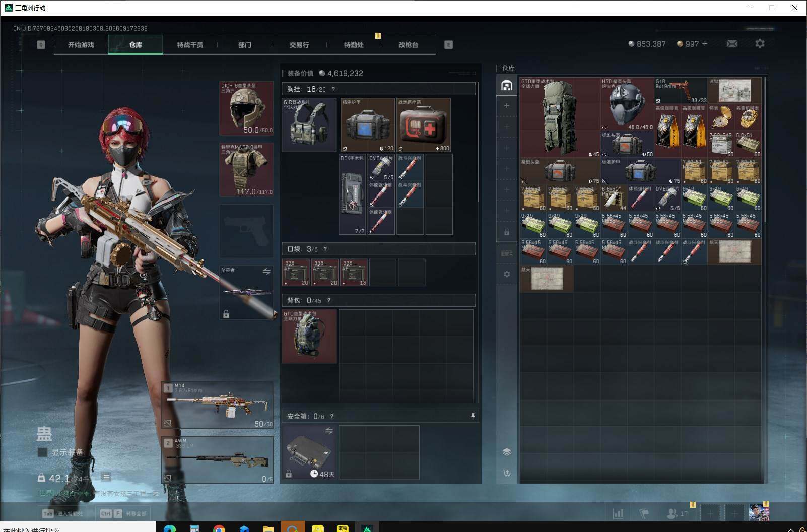The height and width of the screenshot is (532, 807).
Task: Show help for 背包 capacity
Action: (329, 300)
